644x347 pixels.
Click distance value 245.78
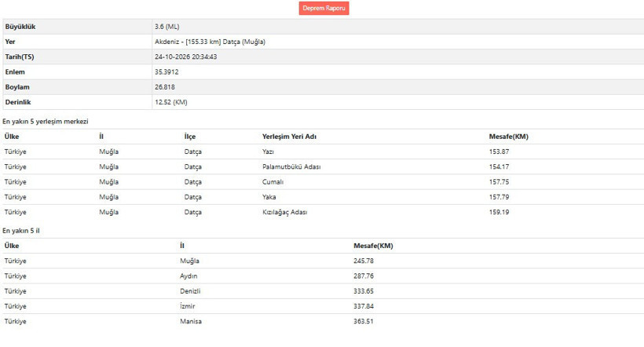363,261
